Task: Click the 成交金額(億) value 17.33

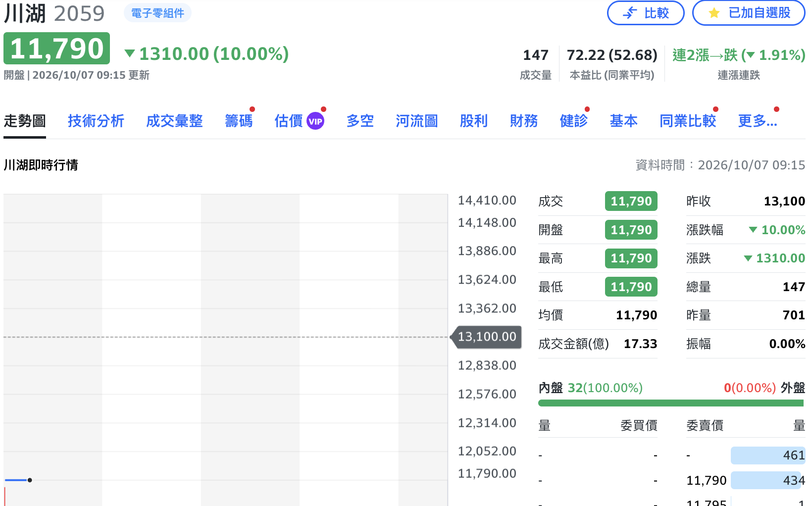Action: (640, 344)
